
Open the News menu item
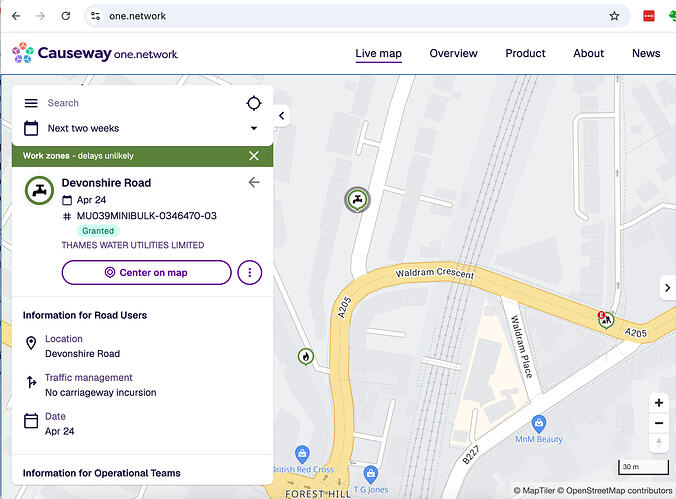(x=646, y=53)
